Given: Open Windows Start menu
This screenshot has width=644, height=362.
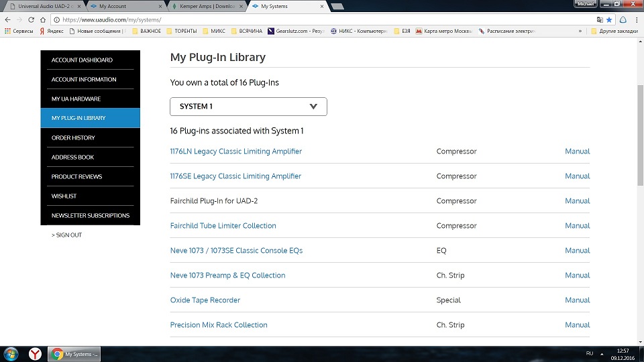Looking at the screenshot, I should 11,353.
